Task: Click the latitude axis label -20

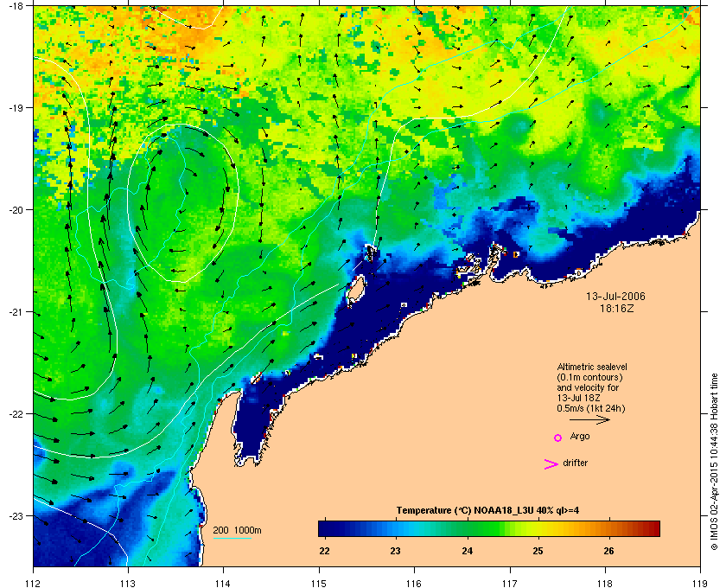Action: [x=16, y=210]
